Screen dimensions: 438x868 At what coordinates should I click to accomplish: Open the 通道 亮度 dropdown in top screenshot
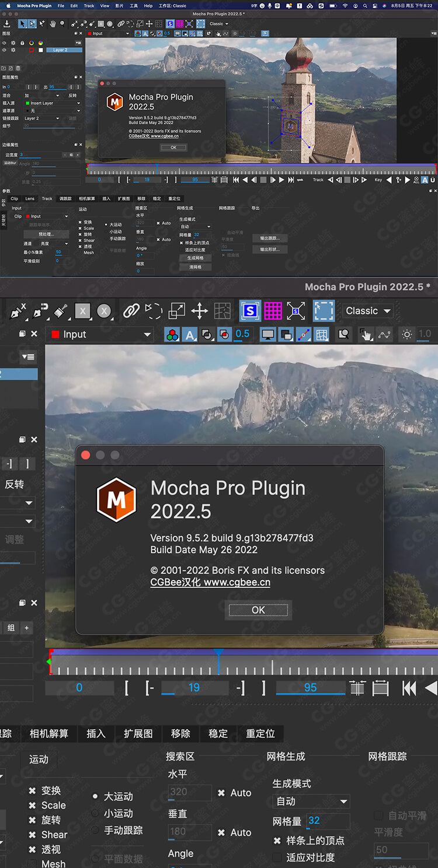54,243
